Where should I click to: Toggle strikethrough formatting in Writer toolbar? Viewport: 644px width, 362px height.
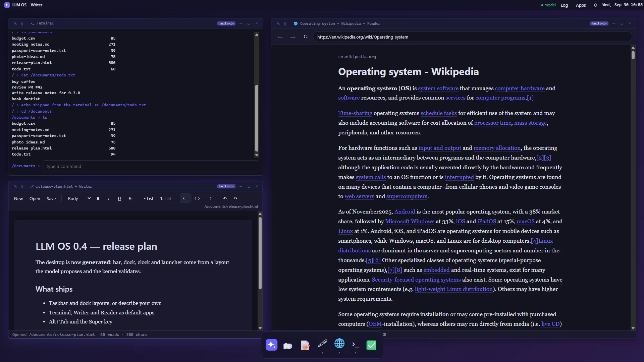pyautogui.click(x=130, y=199)
